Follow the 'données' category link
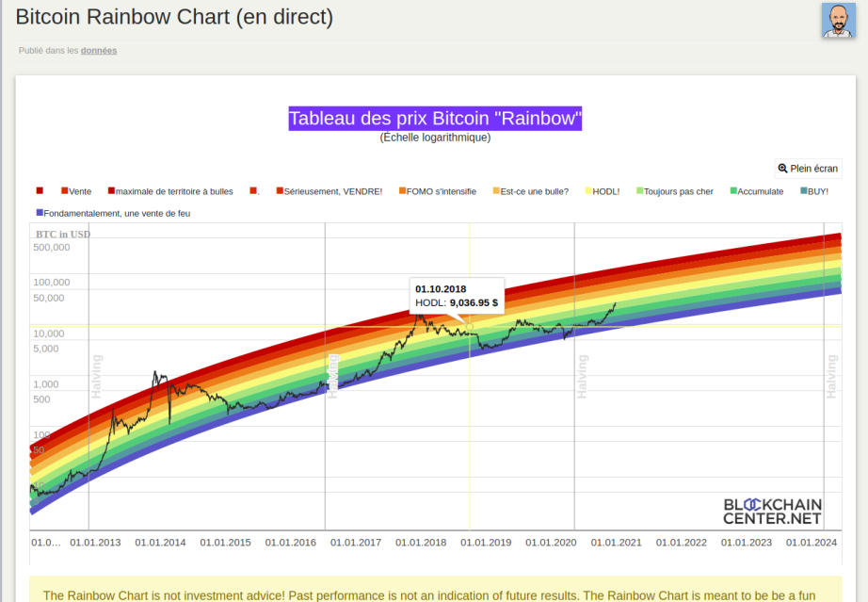The width and height of the screenshot is (868, 602). tap(99, 50)
